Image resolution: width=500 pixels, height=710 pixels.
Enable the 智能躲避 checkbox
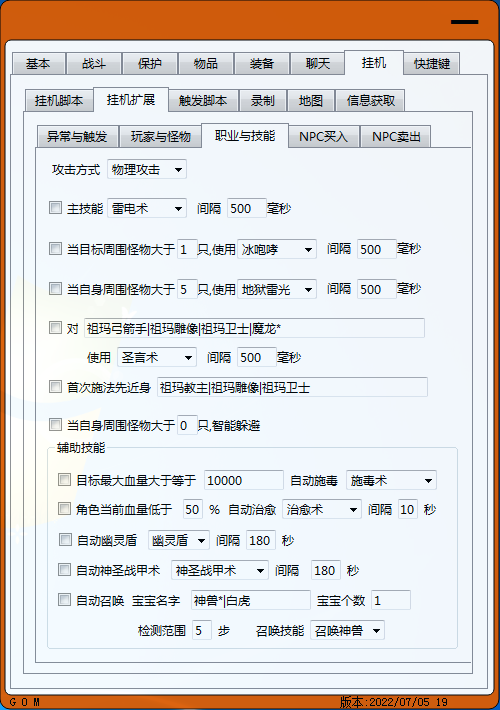(55, 425)
